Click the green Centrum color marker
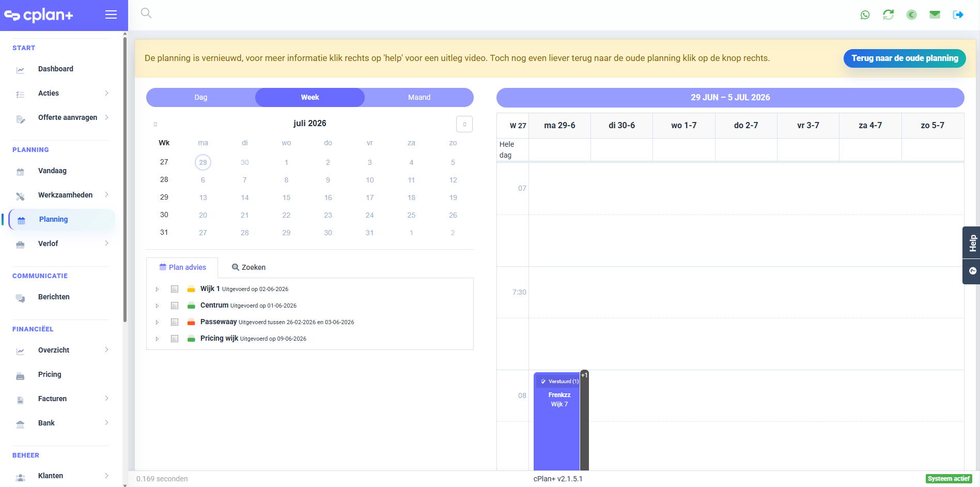980x487 pixels. pyautogui.click(x=191, y=306)
